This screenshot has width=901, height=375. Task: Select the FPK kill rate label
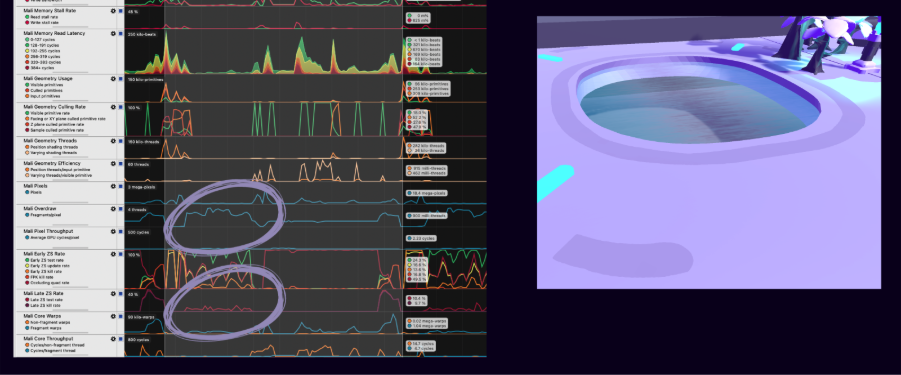click(43, 277)
